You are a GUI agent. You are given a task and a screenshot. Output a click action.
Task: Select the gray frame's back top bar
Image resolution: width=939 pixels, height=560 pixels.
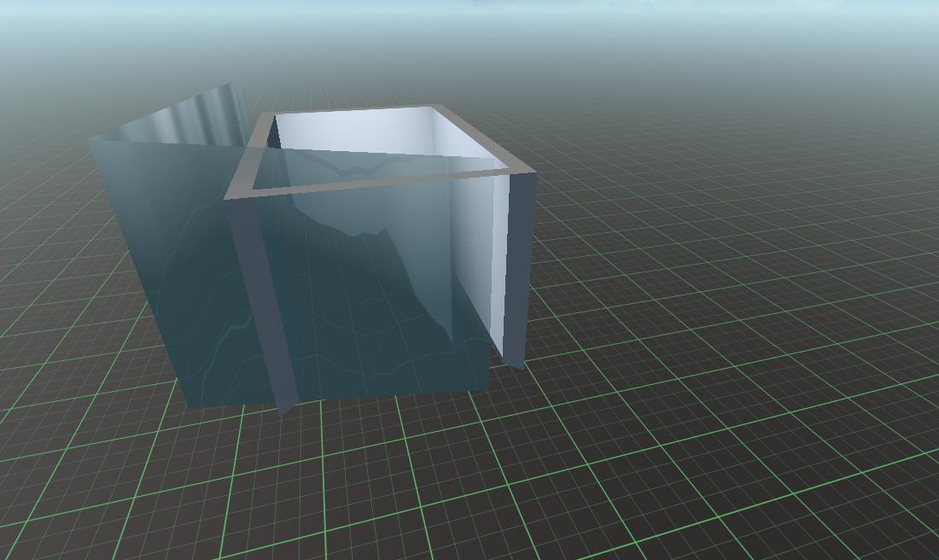click(350, 111)
